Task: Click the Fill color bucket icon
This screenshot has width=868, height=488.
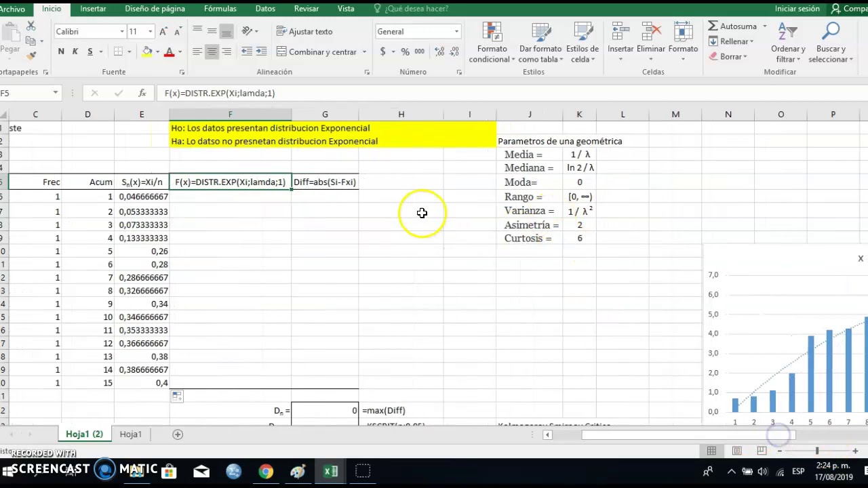Action: point(147,52)
